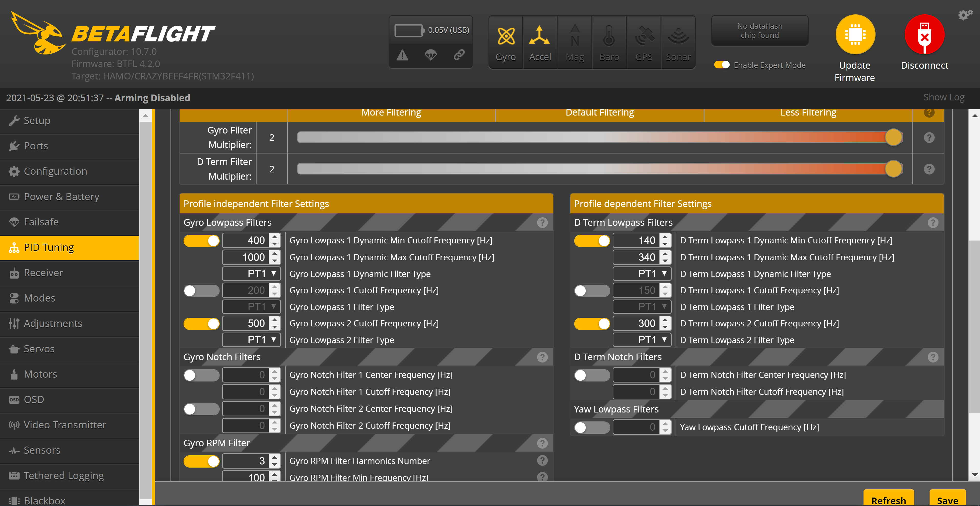This screenshot has width=980, height=506.
Task: Toggle D Term Lowpass Filter 2 enable switch
Action: tap(591, 323)
